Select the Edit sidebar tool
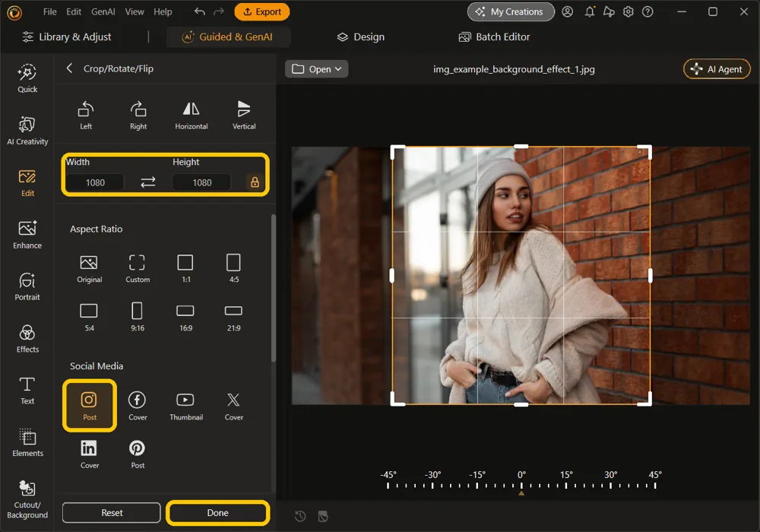This screenshot has height=532, width=760. (27, 182)
